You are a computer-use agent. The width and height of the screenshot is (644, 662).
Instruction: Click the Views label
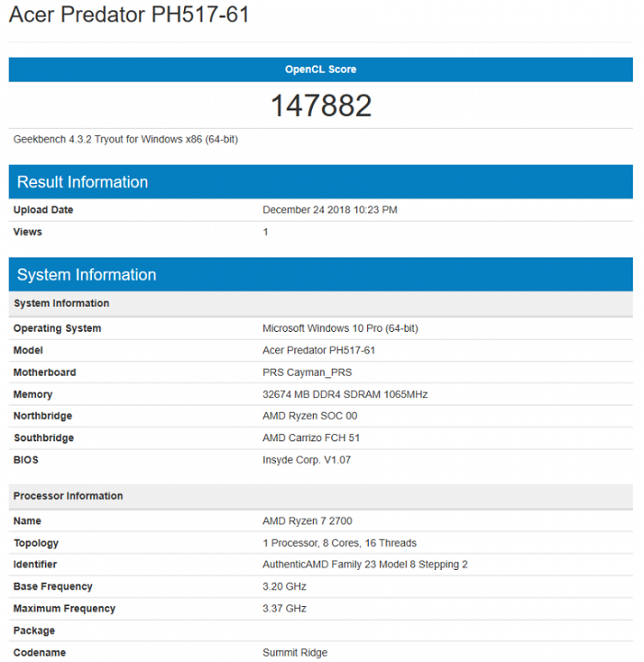28,232
